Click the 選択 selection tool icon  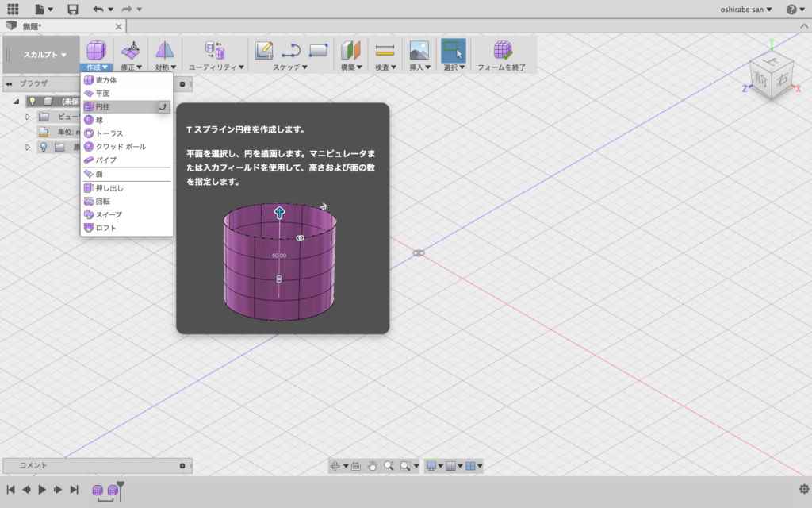click(453, 50)
